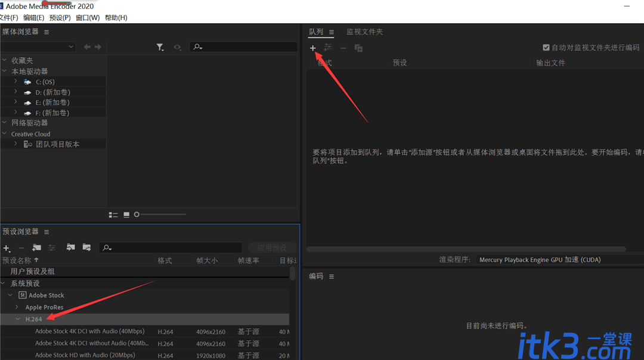This screenshot has height=360, width=644.
Task: Expand the Apple ProRes preset group
Action: coord(17,306)
